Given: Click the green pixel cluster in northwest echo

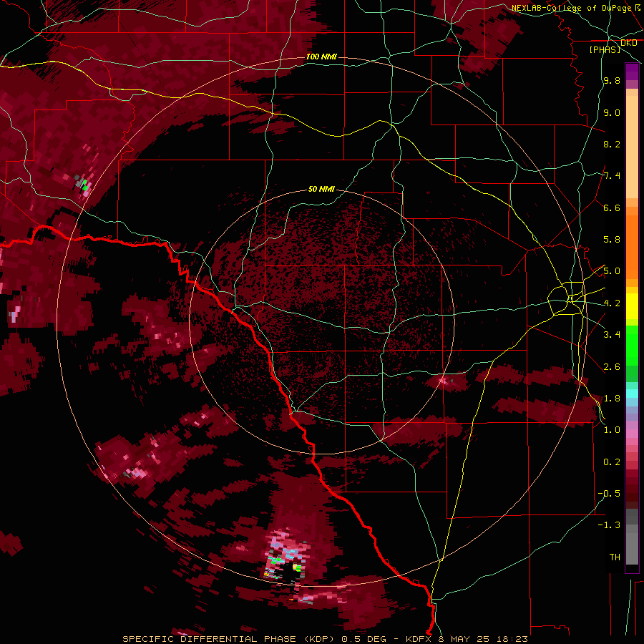Looking at the screenshot, I should (85, 185).
